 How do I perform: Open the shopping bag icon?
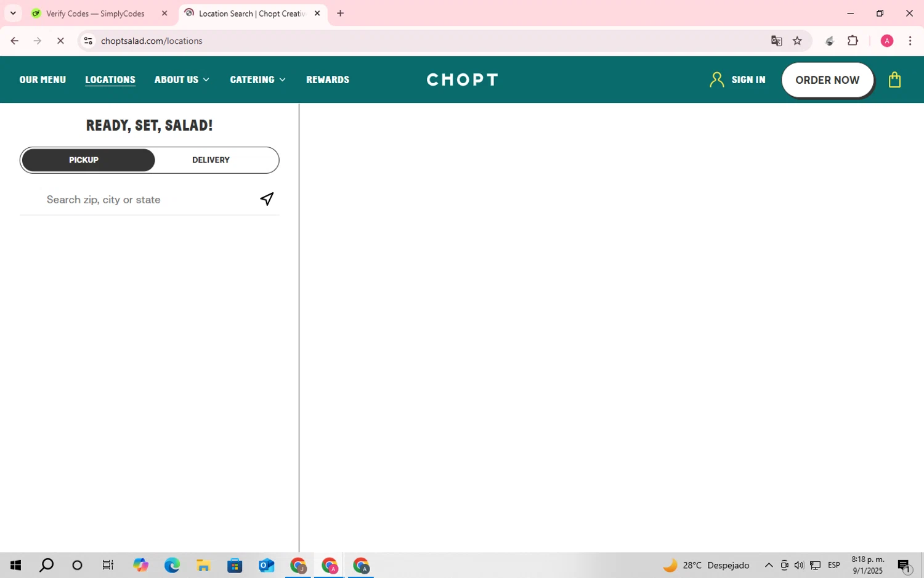coord(894,80)
